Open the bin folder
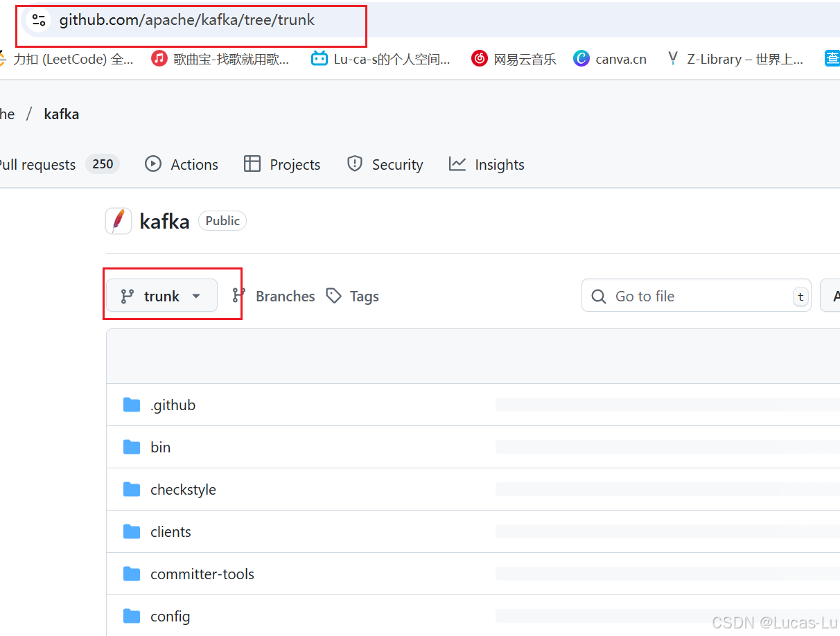 [x=161, y=448]
